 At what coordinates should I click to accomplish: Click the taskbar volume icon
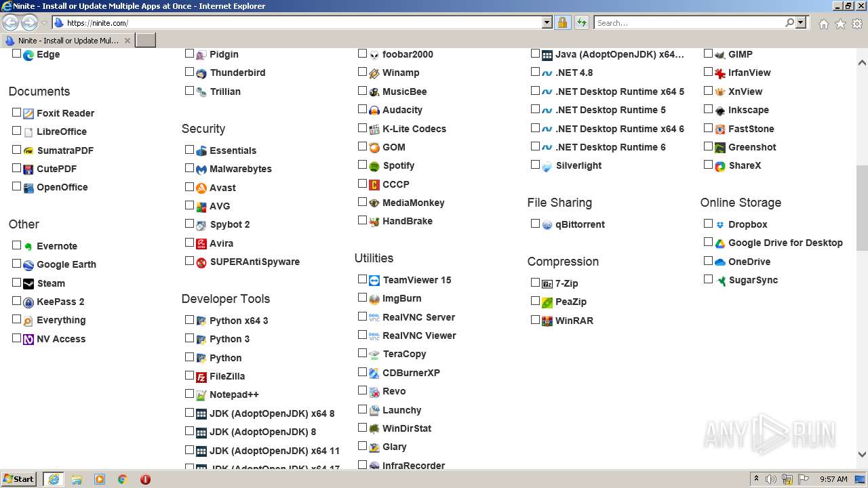[771, 479]
